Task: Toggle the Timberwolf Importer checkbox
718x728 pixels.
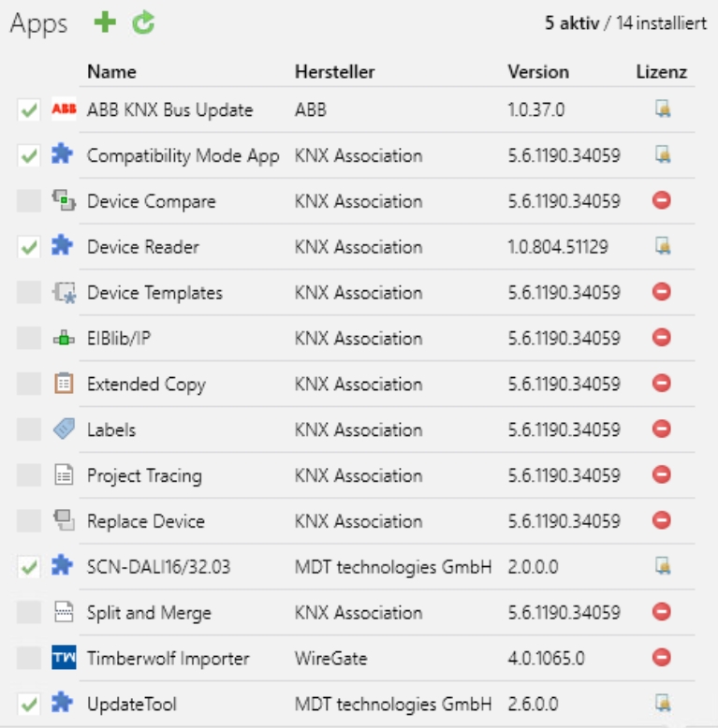Action: point(29,658)
